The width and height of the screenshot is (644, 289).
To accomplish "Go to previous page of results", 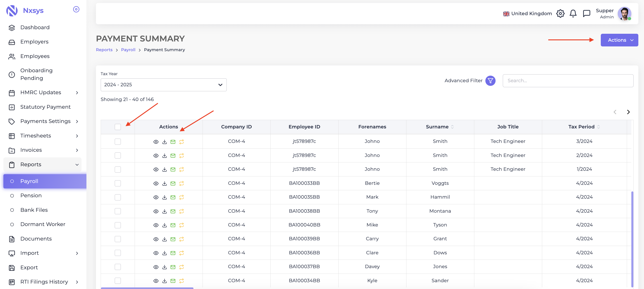I will coord(615,112).
